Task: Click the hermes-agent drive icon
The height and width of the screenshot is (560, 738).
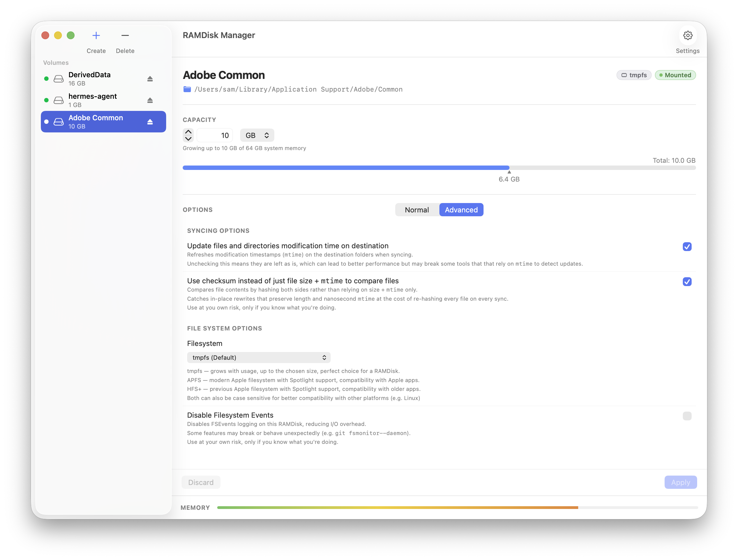Action: (x=59, y=100)
